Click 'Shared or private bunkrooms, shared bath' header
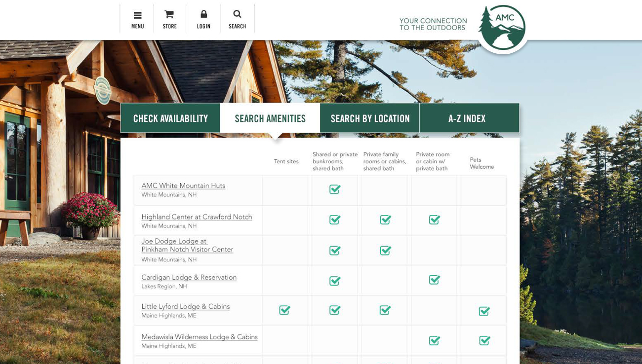The width and height of the screenshot is (642, 364). (335, 161)
